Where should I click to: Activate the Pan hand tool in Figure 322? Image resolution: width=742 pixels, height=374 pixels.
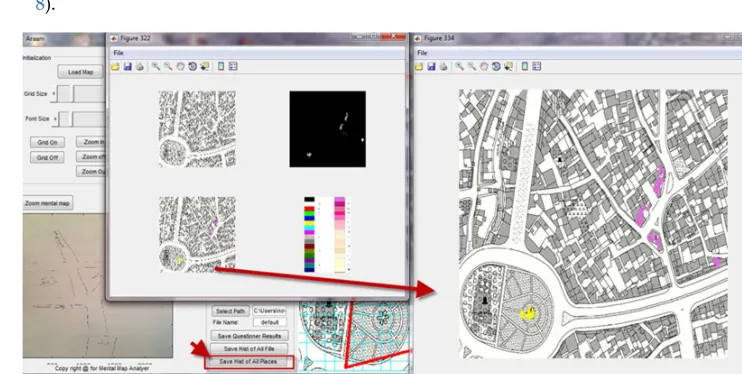(180, 67)
